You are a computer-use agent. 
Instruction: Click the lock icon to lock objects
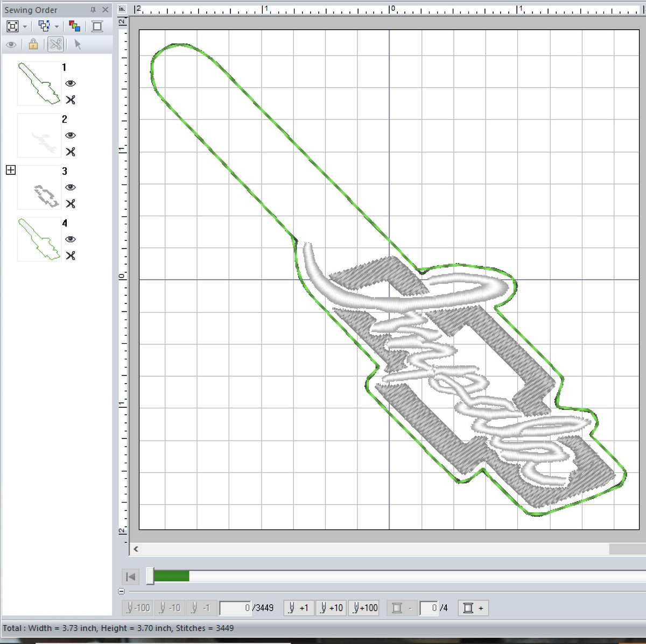pos(32,45)
